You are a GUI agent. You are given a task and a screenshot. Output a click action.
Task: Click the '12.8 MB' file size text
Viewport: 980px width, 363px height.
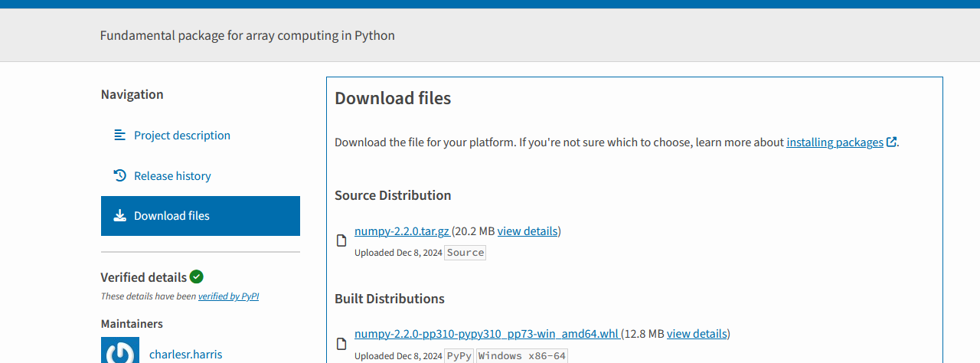pyautogui.click(x=644, y=333)
